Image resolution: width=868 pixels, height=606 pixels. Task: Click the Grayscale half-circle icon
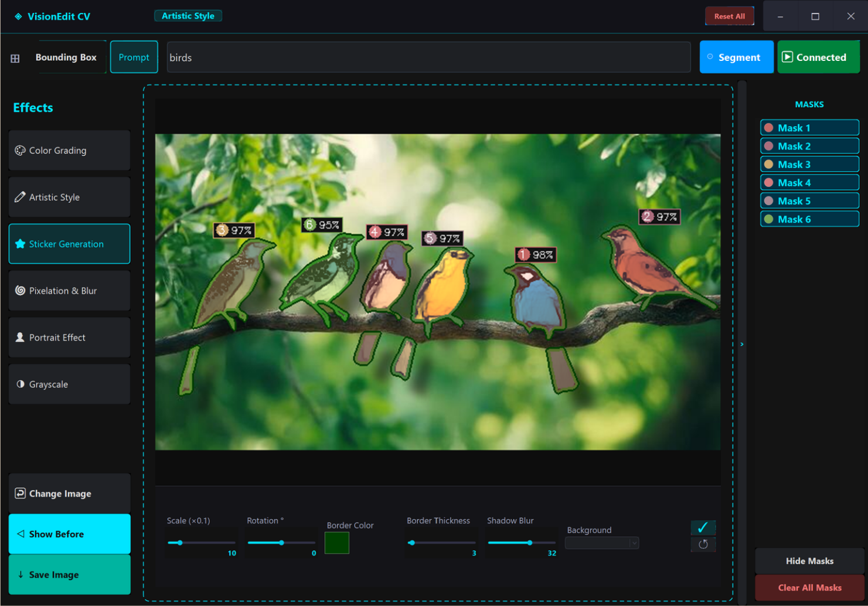pyautogui.click(x=21, y=384)
